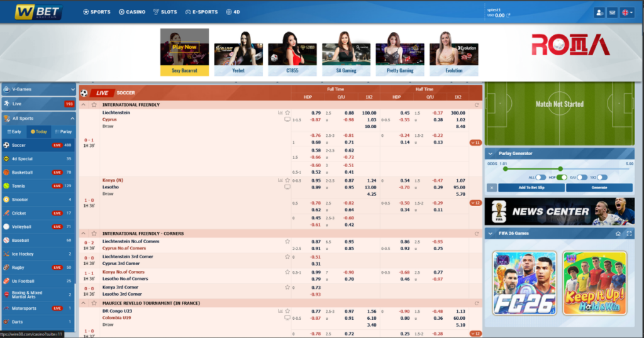Select Ice Hockey in sports list
The height and width of the screenshot is (338, 644).
pos(38,254)
